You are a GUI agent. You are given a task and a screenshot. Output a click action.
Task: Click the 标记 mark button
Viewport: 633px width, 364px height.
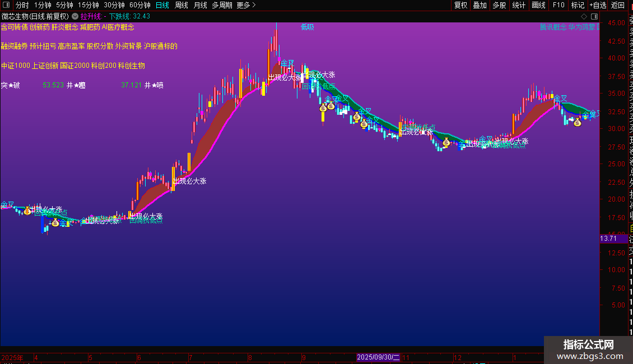(x=578, y=5)
